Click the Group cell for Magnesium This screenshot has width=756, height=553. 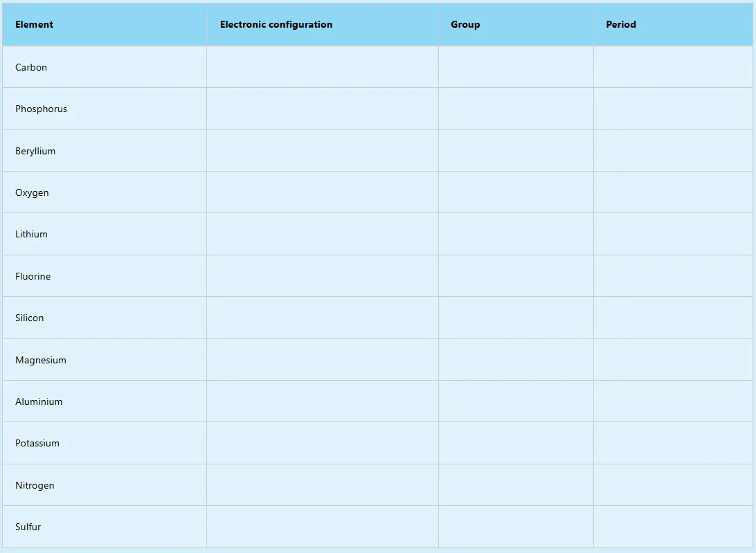coord(516,360)
